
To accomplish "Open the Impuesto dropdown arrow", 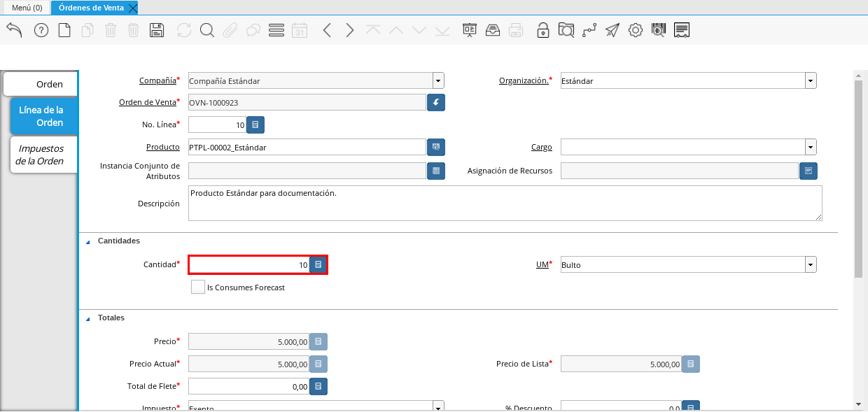I will point(438,407).
